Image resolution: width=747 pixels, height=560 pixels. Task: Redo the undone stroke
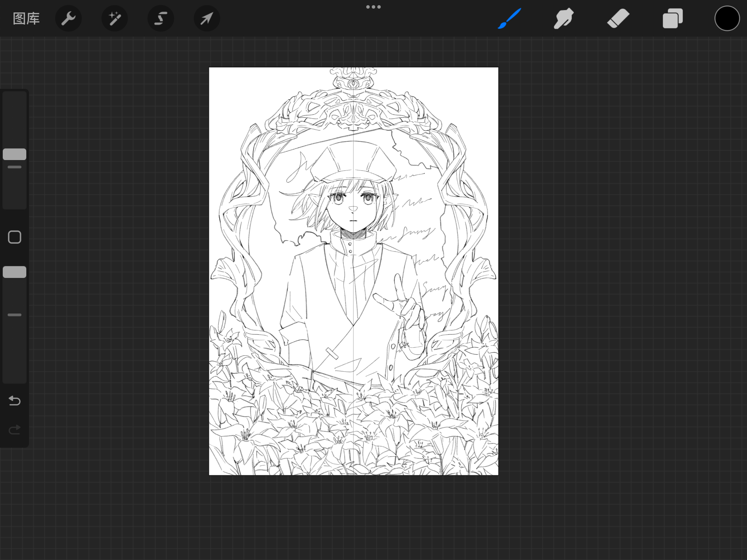pos(15,430)
